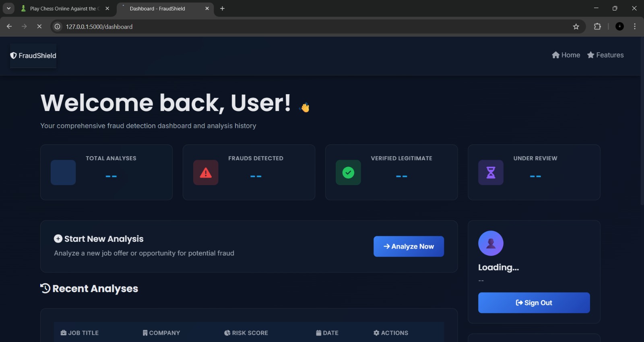Stop loading the page
644x342 pixels.
39,27
